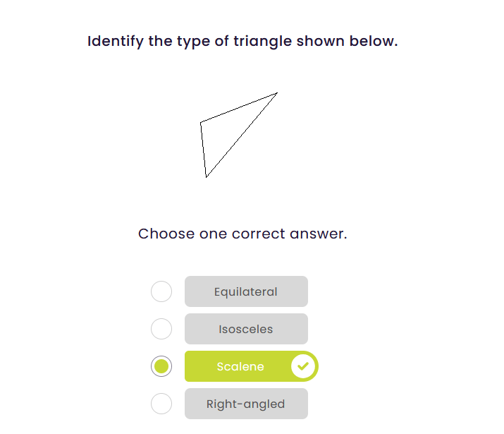
Task: Click the triangle's upper side
Action: tap(239, 107)
